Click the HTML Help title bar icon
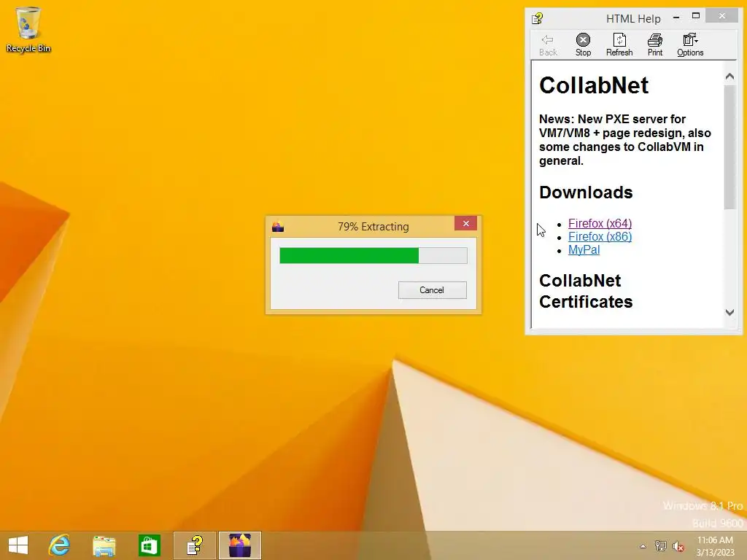The image size is (747, 560). click(x=538, y=18)
